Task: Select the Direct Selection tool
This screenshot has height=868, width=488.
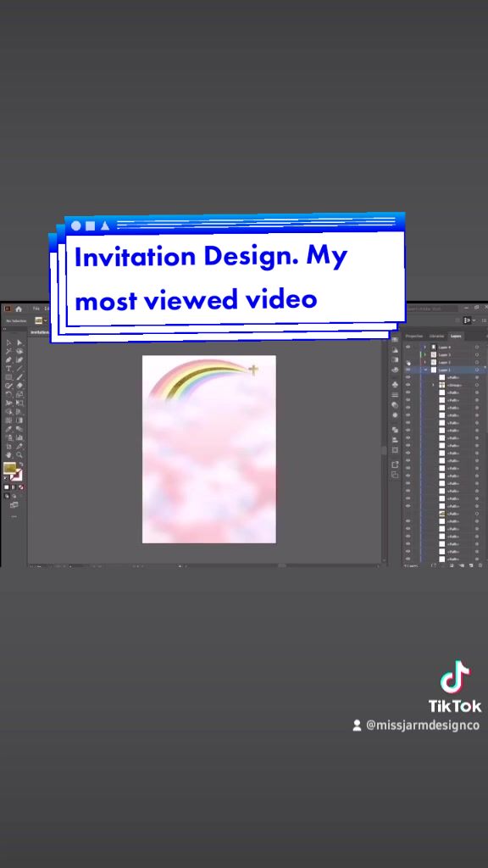Action: [x=19, y=343]
